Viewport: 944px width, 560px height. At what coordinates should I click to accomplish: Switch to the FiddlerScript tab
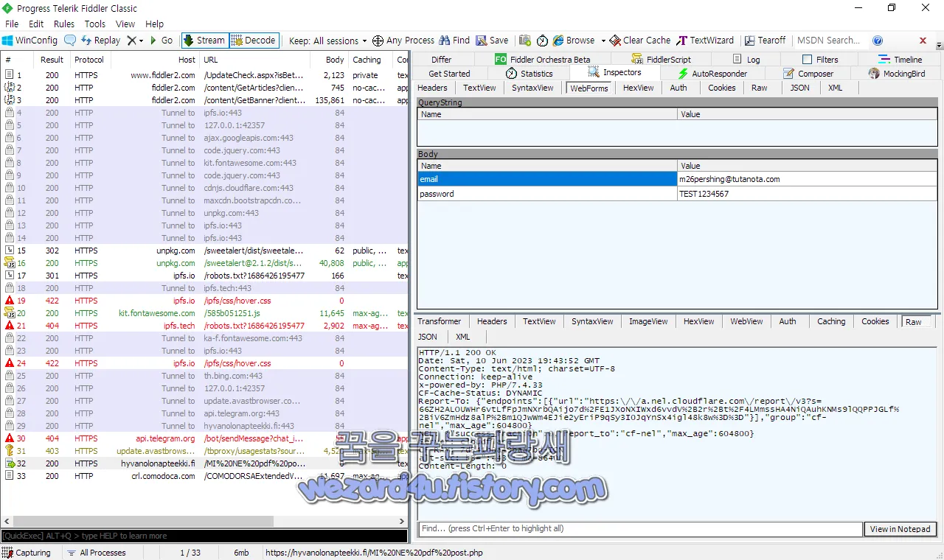coord(661,60)
